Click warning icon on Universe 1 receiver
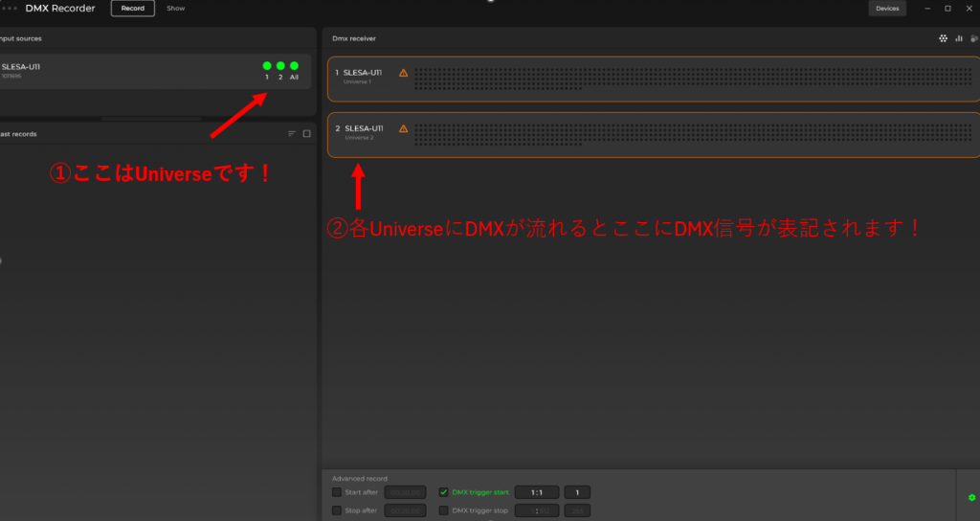 point(403,73)
